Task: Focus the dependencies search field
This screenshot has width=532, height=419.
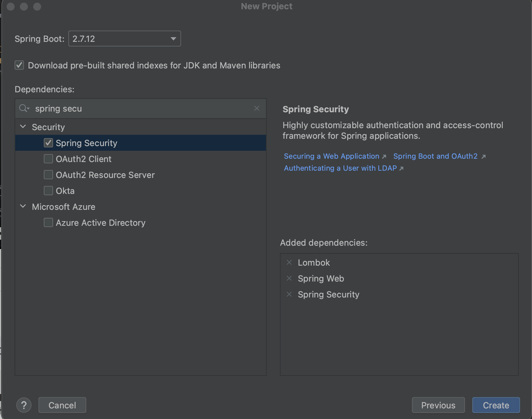Action: coord(141,109)
